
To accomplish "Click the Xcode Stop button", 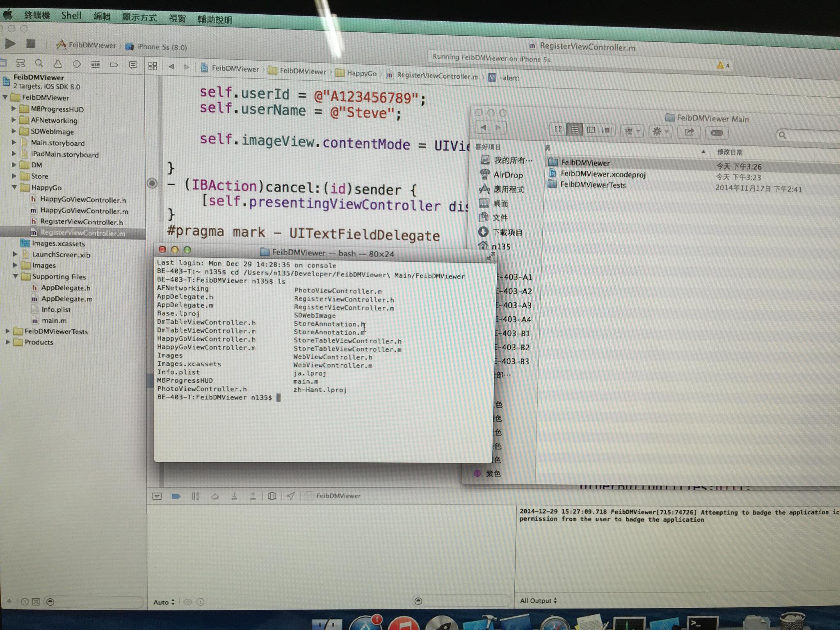I will (31, 44).
